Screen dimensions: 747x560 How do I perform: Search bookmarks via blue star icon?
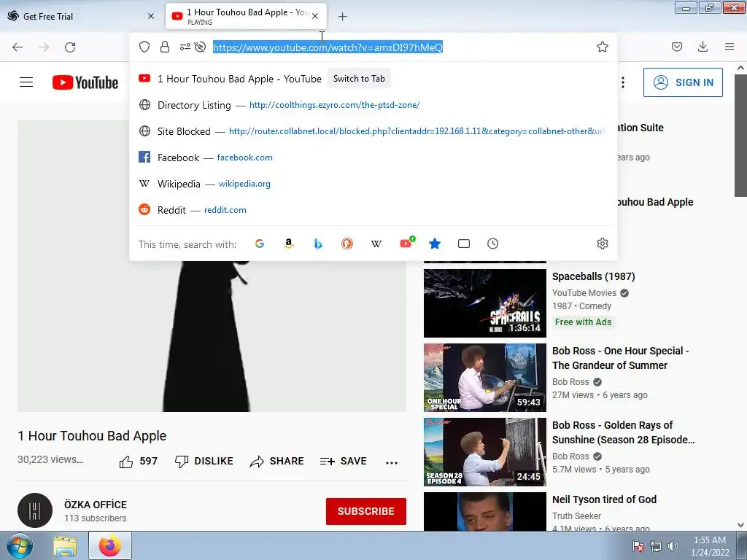pyautogui.click(x=435, y=244)
